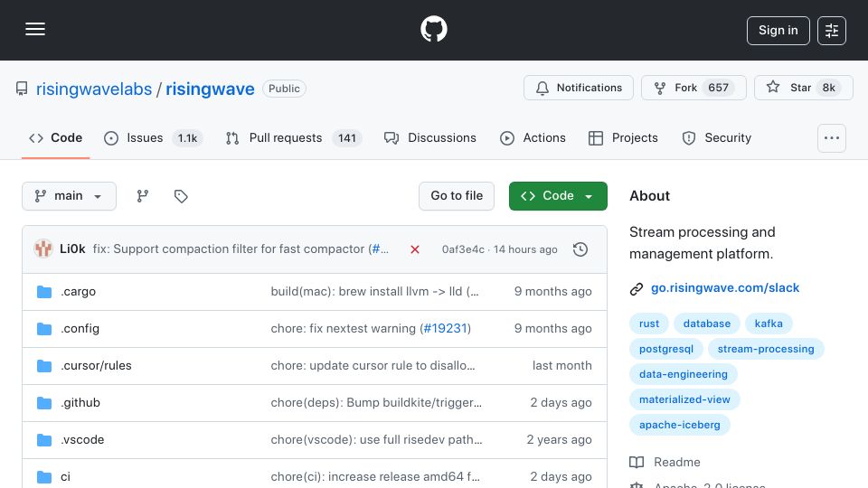Image resolution: width=868 pixels, height=488 pixels.
Task: Select the apache-iceberg topic tag
Action: point(680,425)
